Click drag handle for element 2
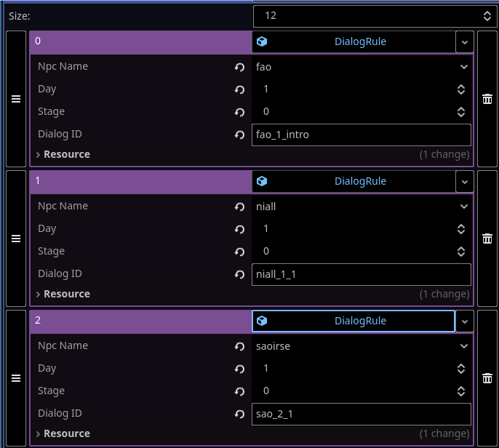Viewport: 499px width, 448px height. tap(16, 378)
